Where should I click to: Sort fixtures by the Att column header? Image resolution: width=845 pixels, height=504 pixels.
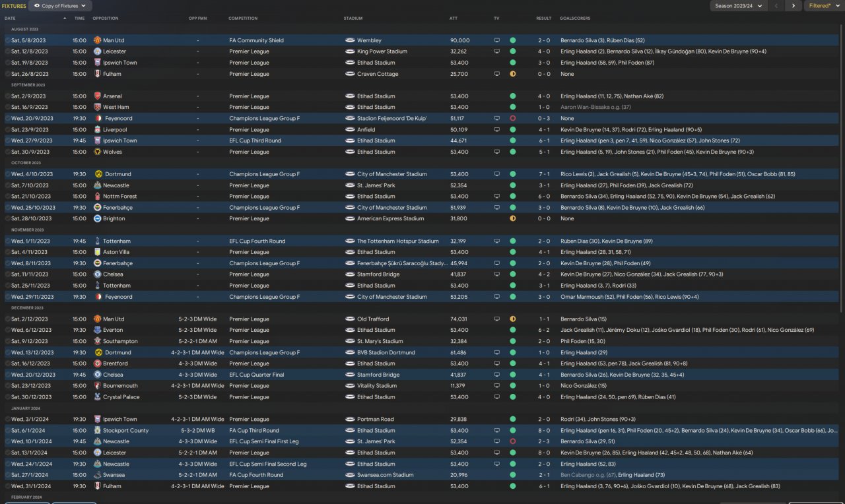(x=454, y=18)
